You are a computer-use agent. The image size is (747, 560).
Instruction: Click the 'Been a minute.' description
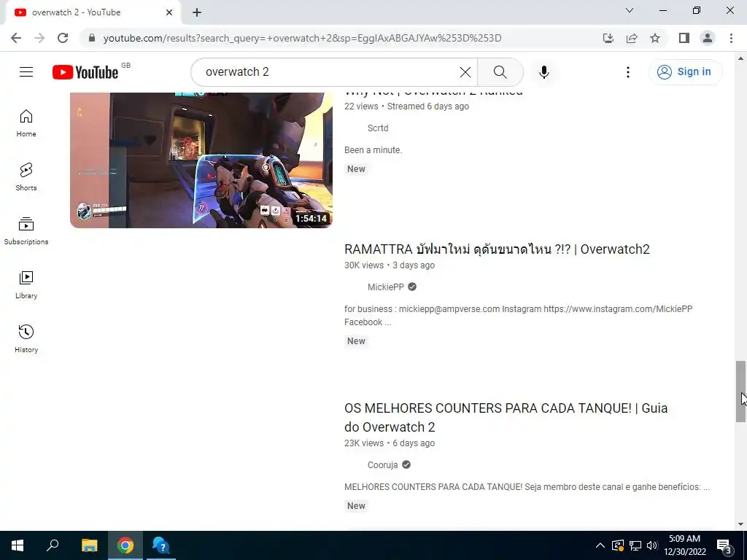pyautogui.click(x=373, y=150)
